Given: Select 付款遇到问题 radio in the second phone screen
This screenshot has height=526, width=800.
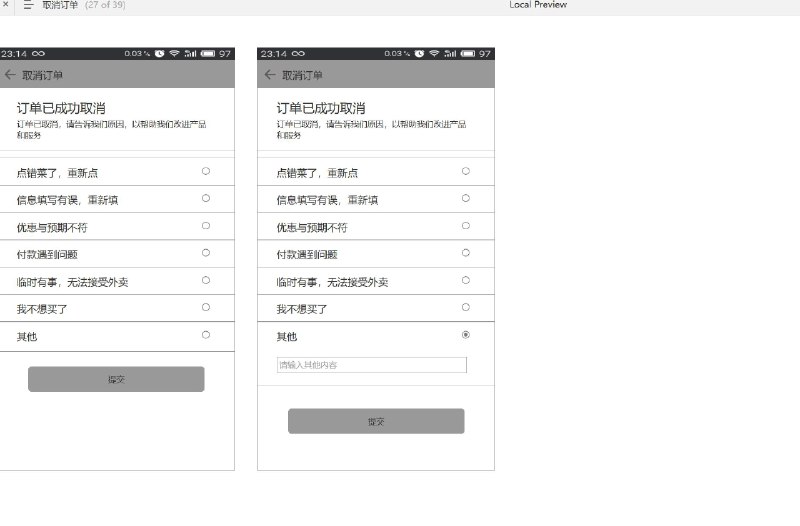Looking at the screenshot, I should [x=466, y=253].
